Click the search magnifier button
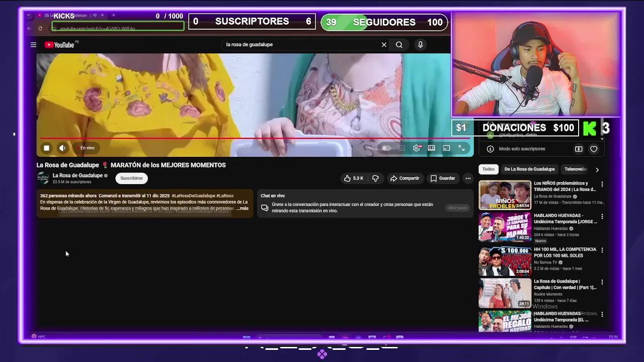644x362 pixels. [399, 45]
